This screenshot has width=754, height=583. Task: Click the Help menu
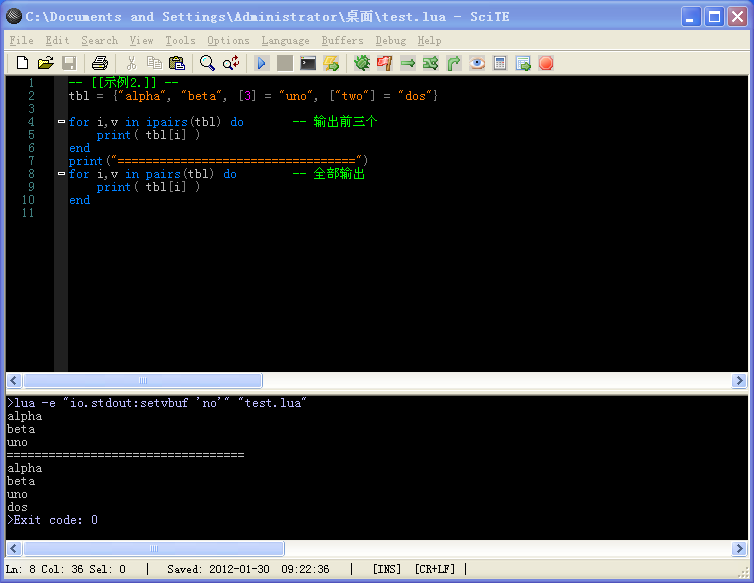(x=429, y=40)
